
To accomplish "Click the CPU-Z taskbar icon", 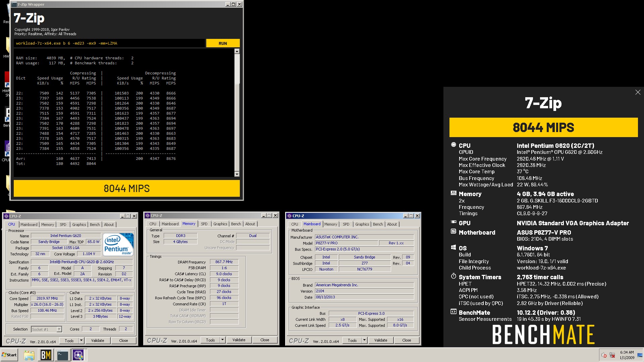I will 78,355.
